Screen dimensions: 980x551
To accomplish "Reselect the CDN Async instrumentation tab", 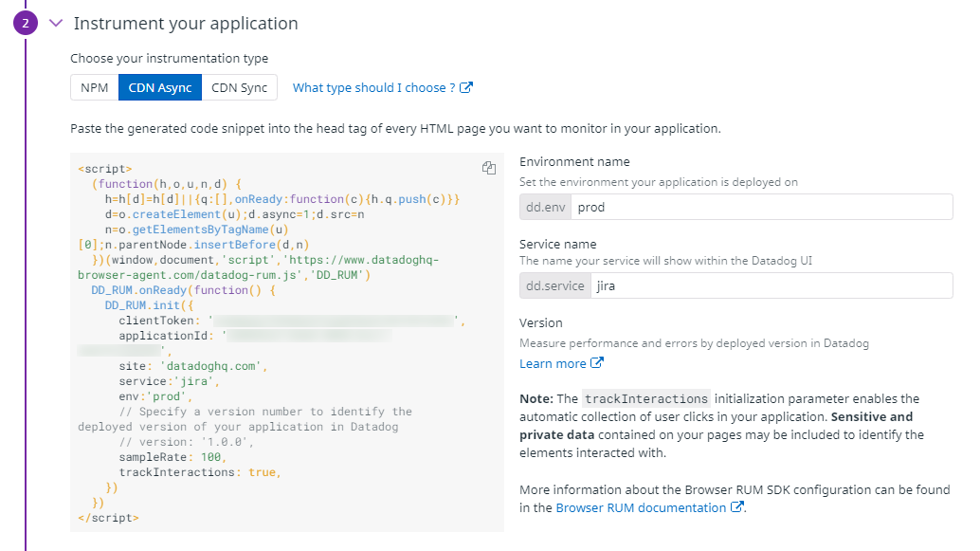I will coord(159,86).
